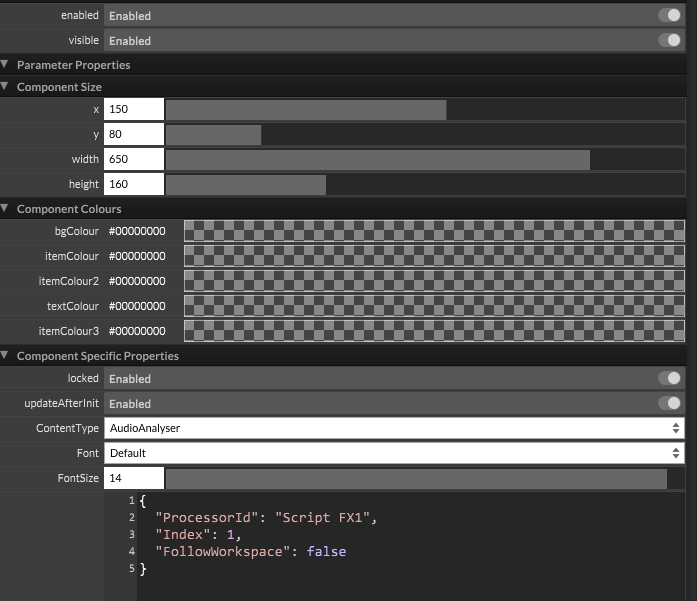This screenshot has width=697, height=601.
Task: Open the bgColour colour swatch
Action: (434, 232)
